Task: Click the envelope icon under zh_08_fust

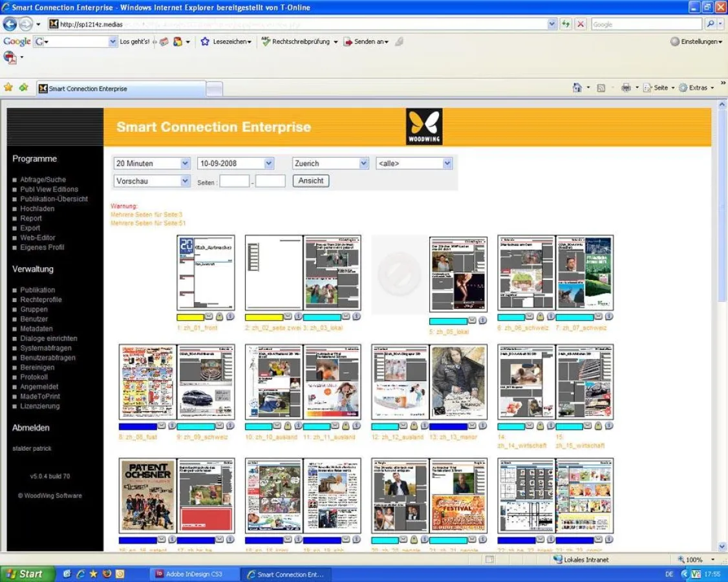Action: (162, 426)
